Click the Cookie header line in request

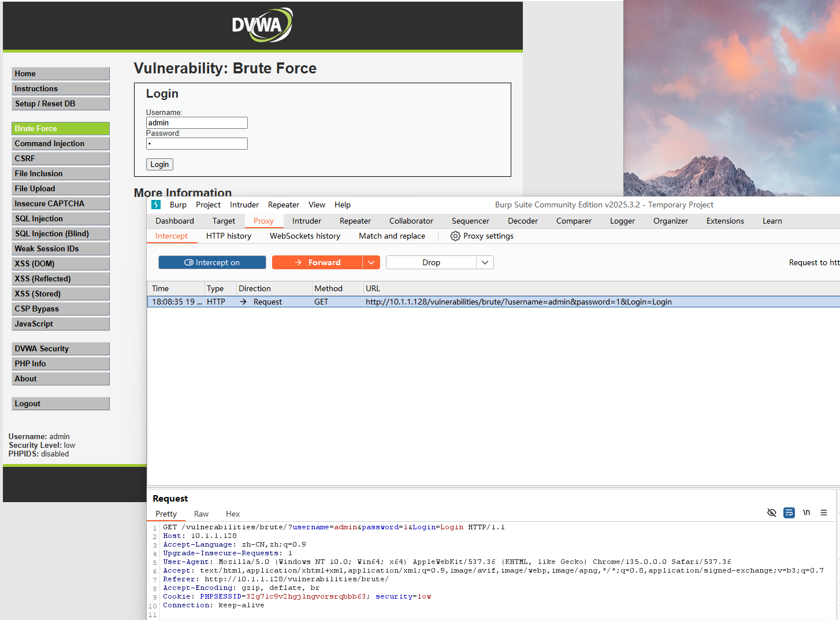[x=297, y=596]
